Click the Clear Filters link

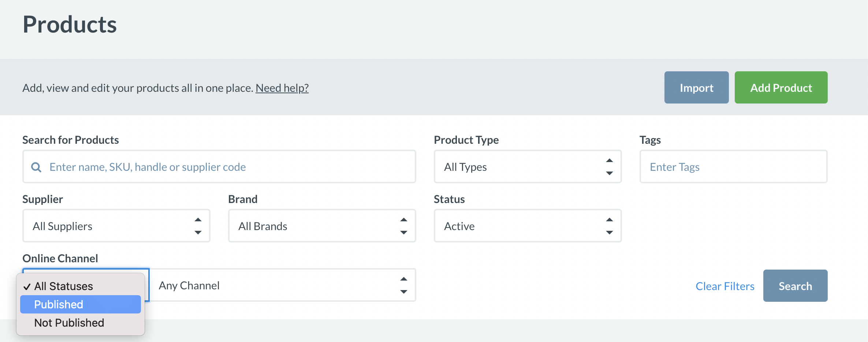[725, 286]
